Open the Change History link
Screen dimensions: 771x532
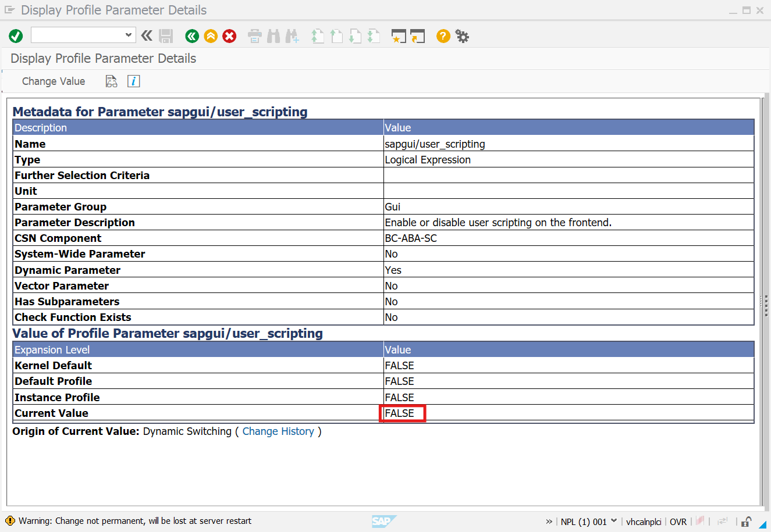(278, 431)
